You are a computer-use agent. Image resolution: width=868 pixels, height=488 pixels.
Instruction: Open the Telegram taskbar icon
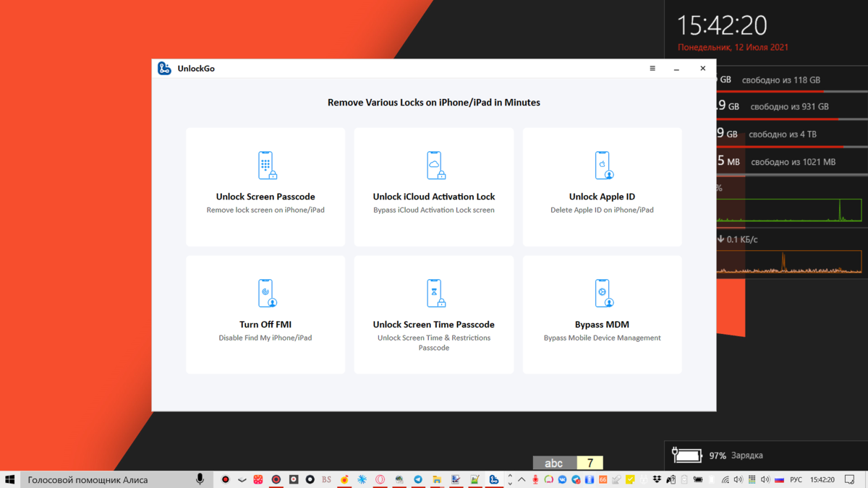[x=418, y=479]
